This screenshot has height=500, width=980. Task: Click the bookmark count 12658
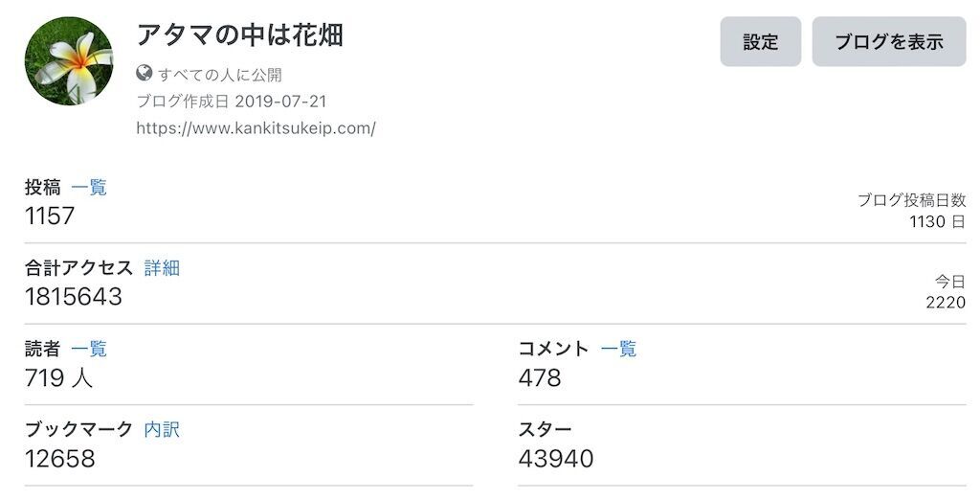(x=60, y=458)
